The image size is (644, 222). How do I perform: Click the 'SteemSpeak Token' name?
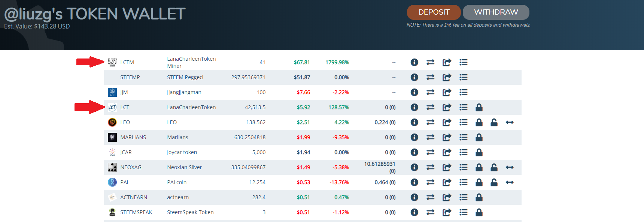point(190,212)
